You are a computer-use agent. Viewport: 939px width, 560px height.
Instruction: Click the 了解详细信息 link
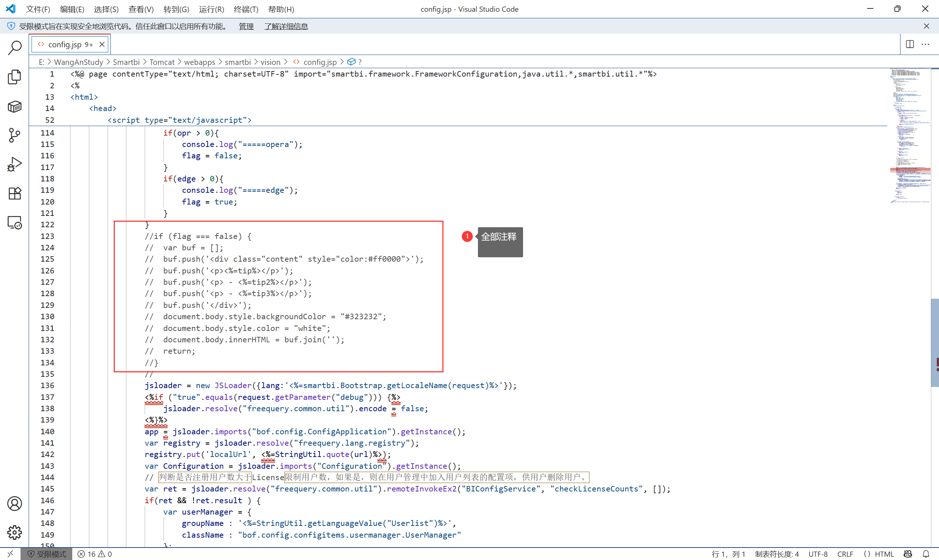pyautogui.click(x=286, y=26)
